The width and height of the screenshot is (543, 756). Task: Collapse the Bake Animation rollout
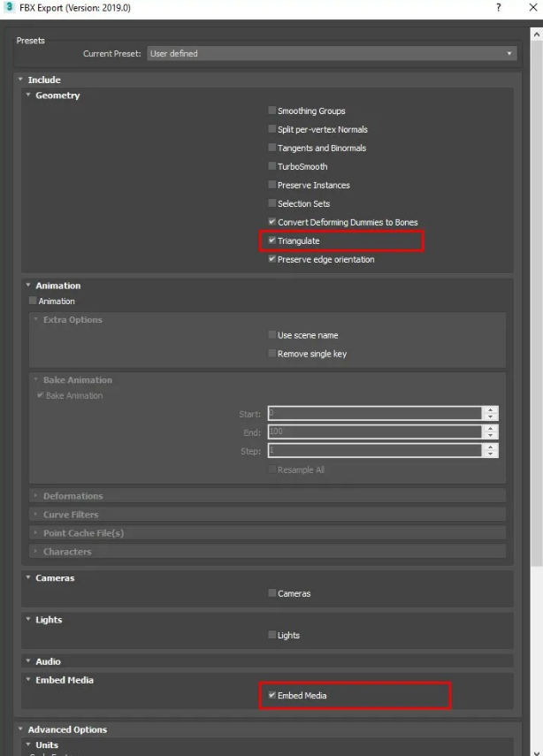coord(35,379)
